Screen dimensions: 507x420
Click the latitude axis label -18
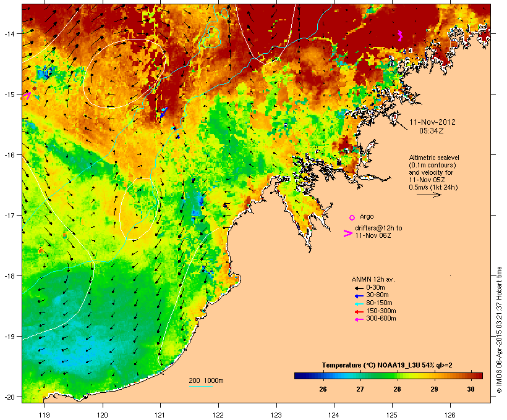[x=9, y=276]
